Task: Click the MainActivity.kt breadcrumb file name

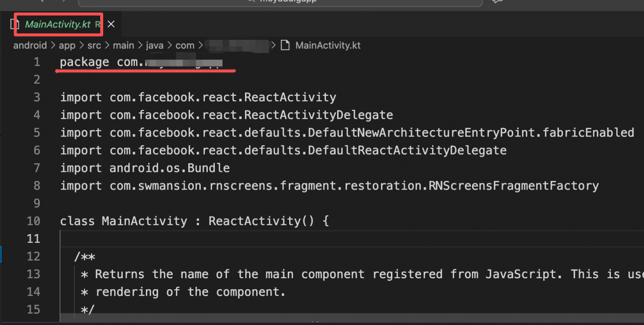Action: [x=328, y=45]
